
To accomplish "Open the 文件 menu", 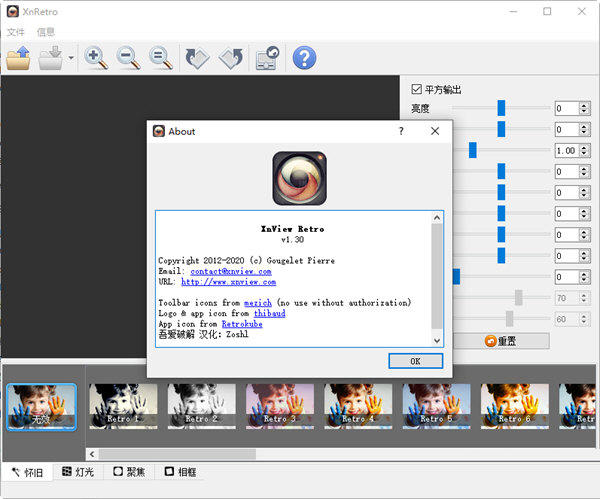I will point(16,32).
